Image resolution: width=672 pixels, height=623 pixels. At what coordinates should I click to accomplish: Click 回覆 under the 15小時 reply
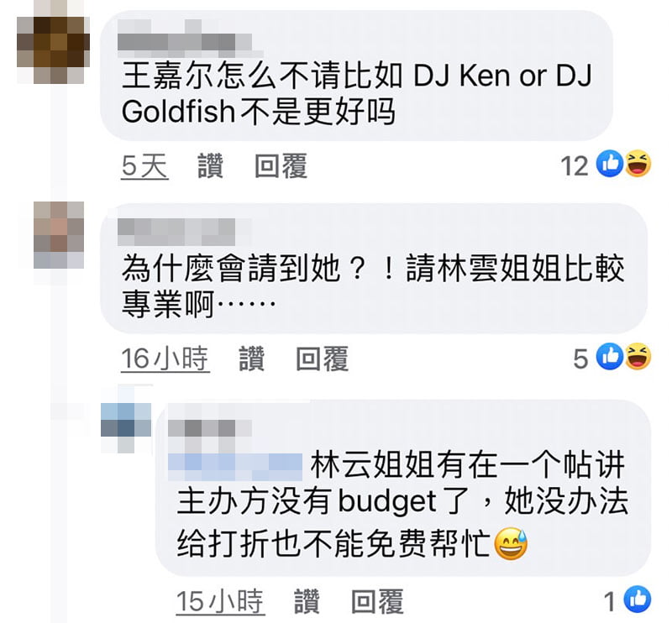[377, 601]
